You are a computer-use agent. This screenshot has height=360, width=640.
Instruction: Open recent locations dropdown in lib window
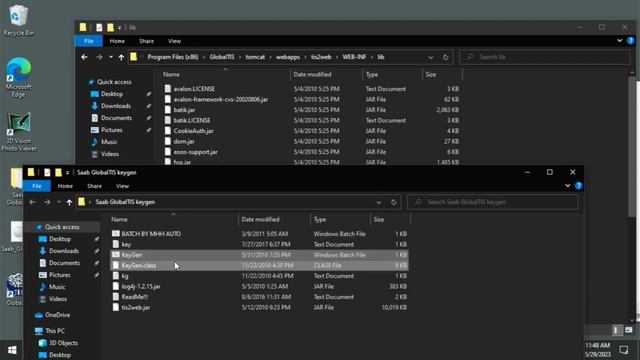pyautogui.click(x=111, y=57)
